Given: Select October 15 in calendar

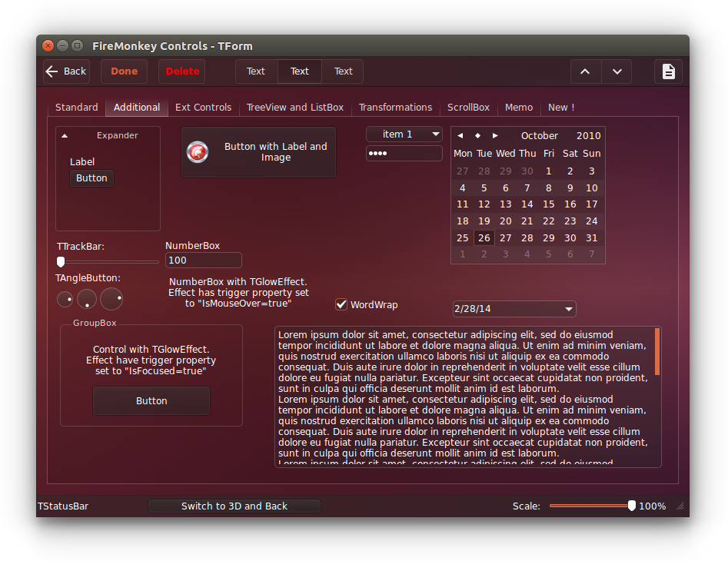Looking at the screenshot, I should pos(548,204).
